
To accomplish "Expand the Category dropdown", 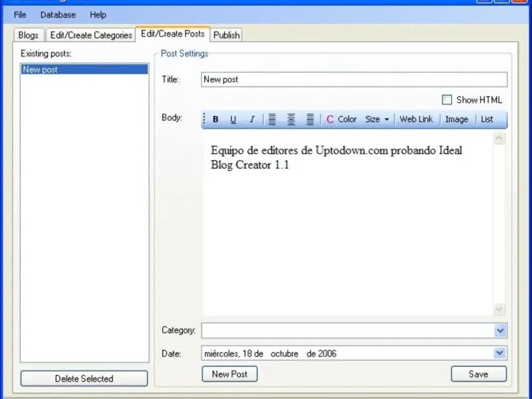I will [501, 331].
